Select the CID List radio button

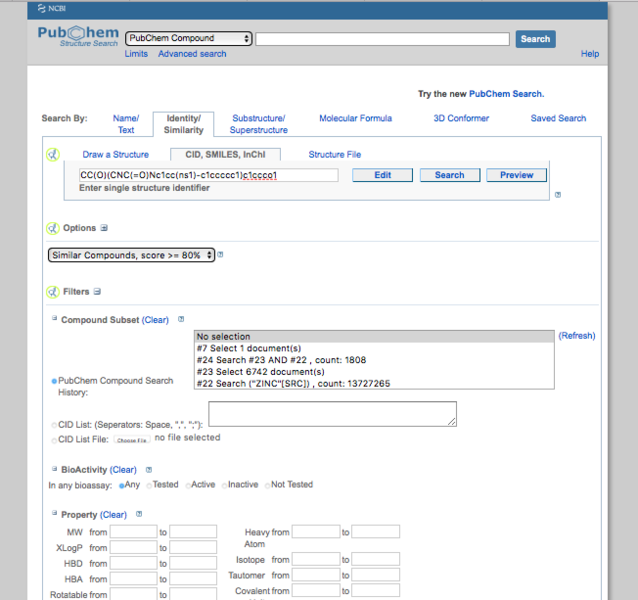(x=54, y=425)
